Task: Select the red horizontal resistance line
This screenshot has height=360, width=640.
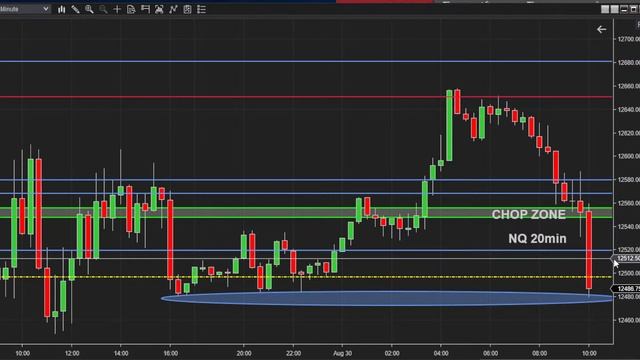Action: pos(306,97)
